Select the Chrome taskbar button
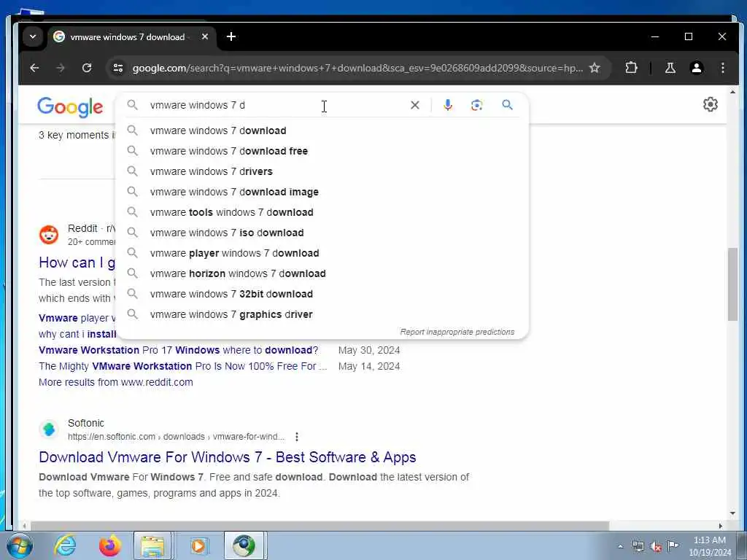The height and width of the screenshot is (560, 747). click(244, 545)
